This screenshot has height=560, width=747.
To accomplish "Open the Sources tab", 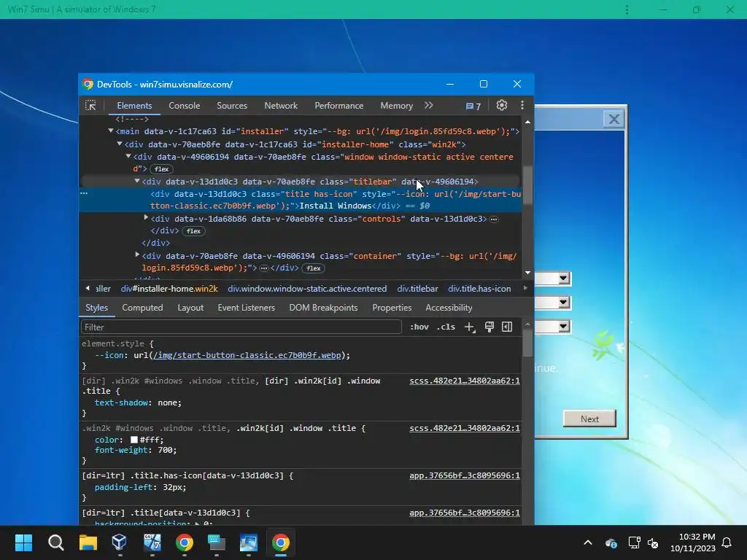I will coord(232,106).
